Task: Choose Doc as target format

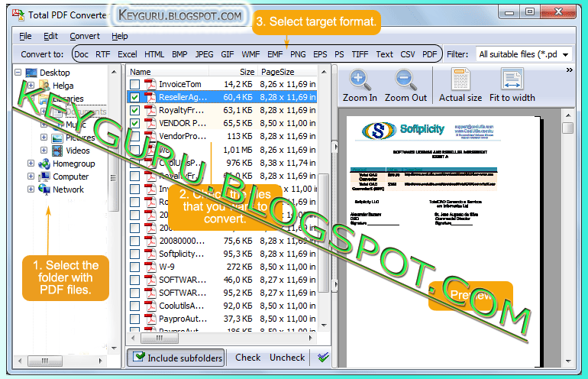Action: point(82,54)
